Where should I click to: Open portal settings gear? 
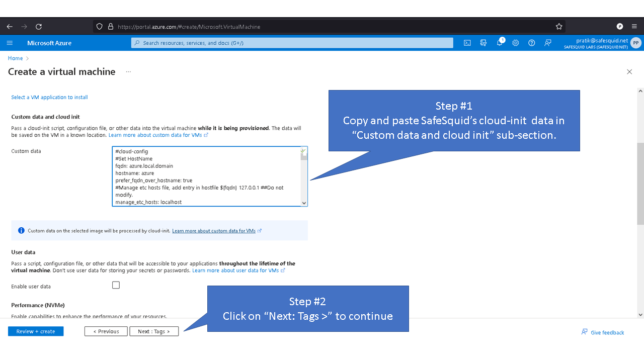click(x=516, y=43)
